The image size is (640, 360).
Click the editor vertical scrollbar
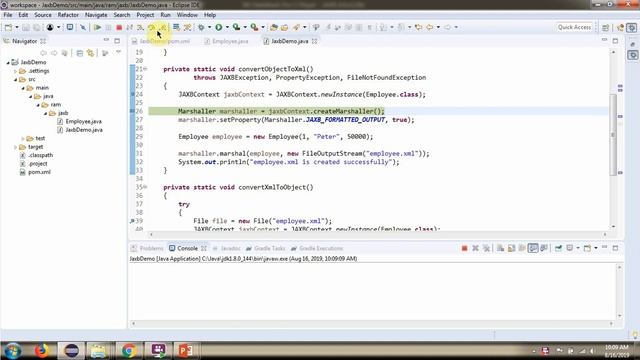coord(613,135)
